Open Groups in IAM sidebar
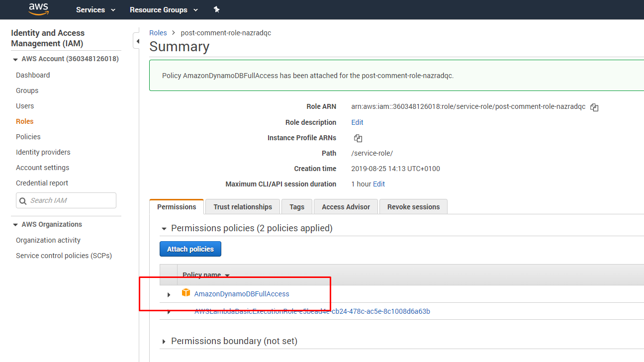The width and height of the screenshot is (644, 362). point(27,90)
